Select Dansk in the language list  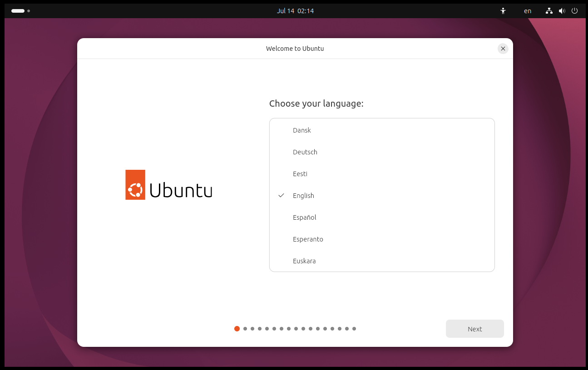click(382, 130)
